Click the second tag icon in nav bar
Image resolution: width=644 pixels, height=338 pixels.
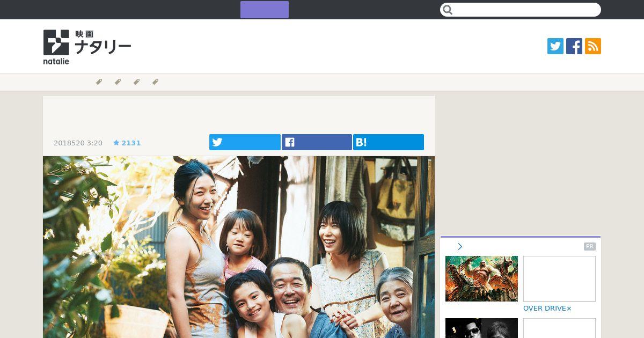pos(118,82)
